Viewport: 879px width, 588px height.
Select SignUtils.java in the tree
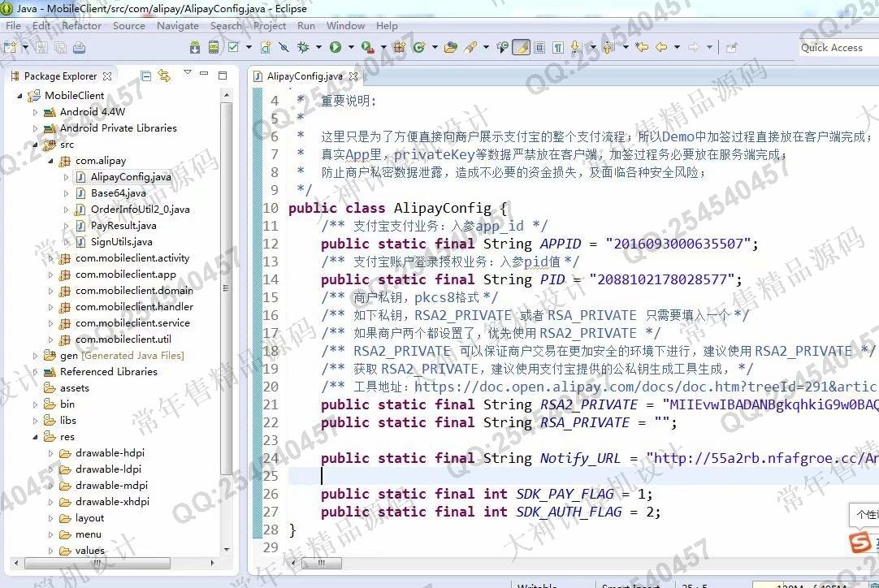(x=121, y=241)
